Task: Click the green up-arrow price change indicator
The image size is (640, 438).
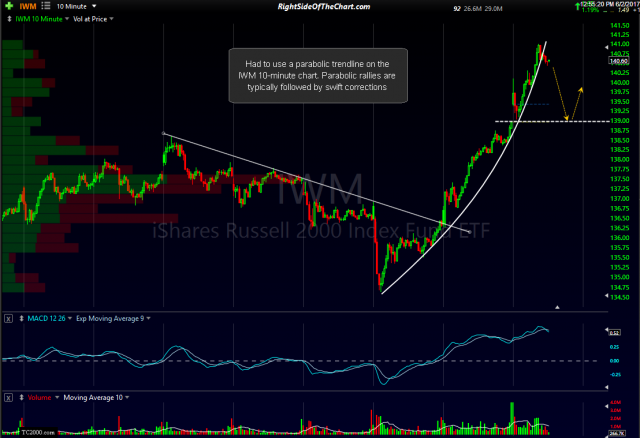Action: (x=577, y=6)
